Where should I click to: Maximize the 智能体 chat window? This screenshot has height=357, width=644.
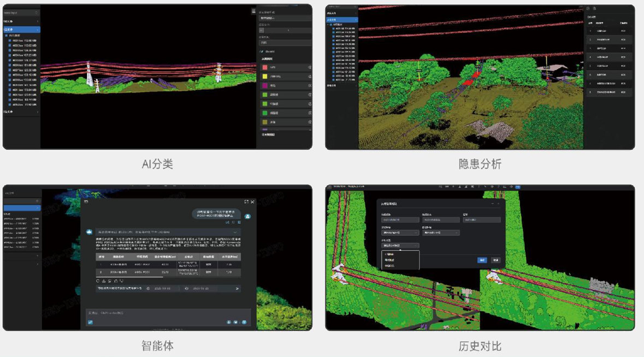tap(246, 202)
